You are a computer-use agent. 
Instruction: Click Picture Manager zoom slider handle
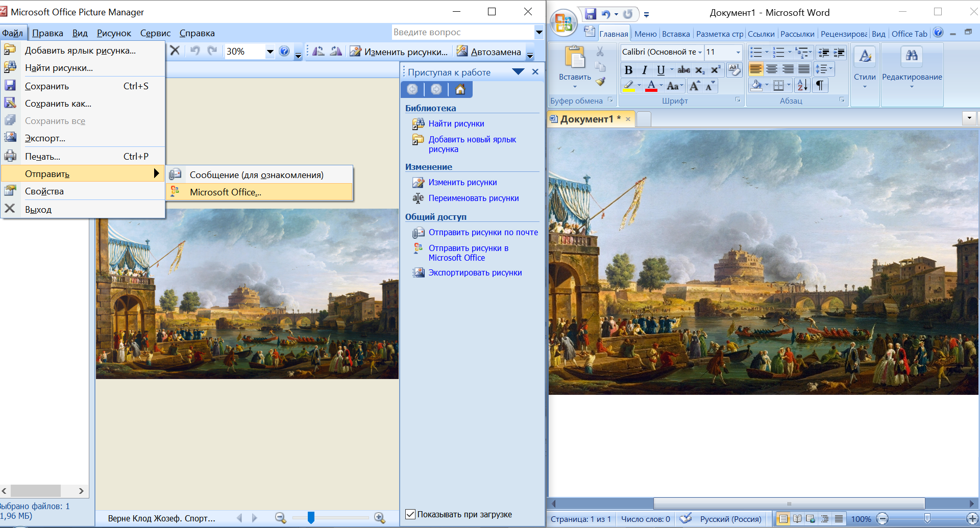[x=311, y=518]
